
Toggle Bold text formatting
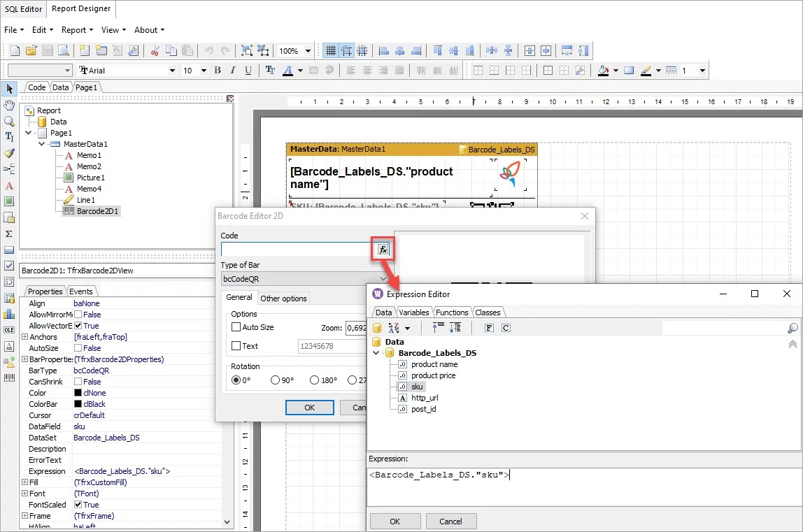pos(218,71)
